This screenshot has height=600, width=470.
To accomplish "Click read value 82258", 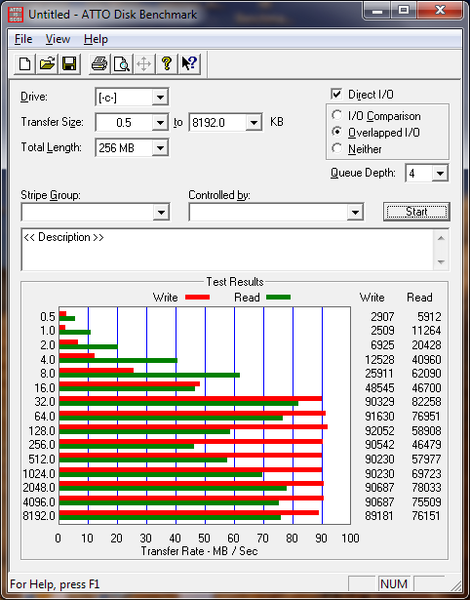I will [426, 402].
